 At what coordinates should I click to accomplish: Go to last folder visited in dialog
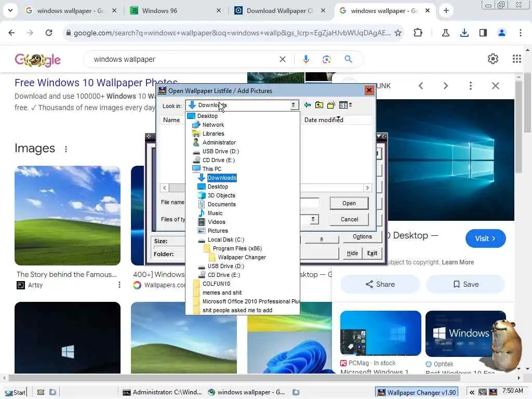[x=308, y=105]
